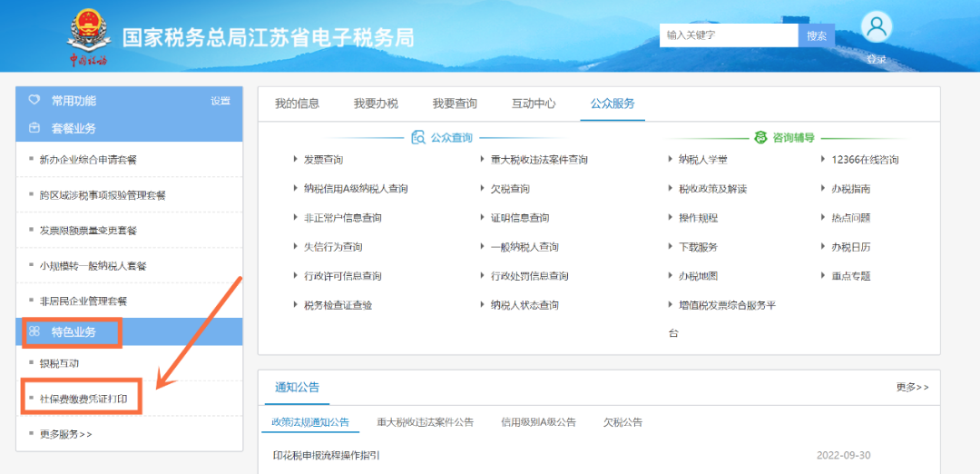The height and width of the screenshot is (474, 980).
Task: Select the 互动中心 tab
Action: click(x=534, y=104)
